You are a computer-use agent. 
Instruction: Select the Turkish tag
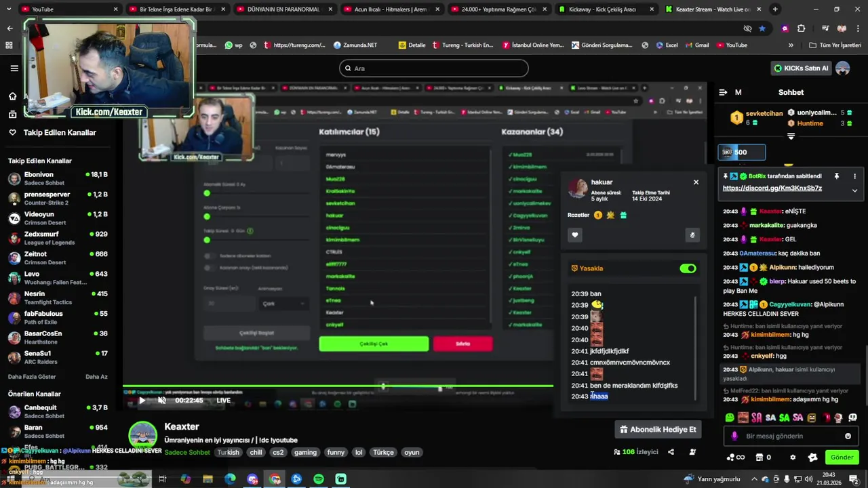(228, 453)
